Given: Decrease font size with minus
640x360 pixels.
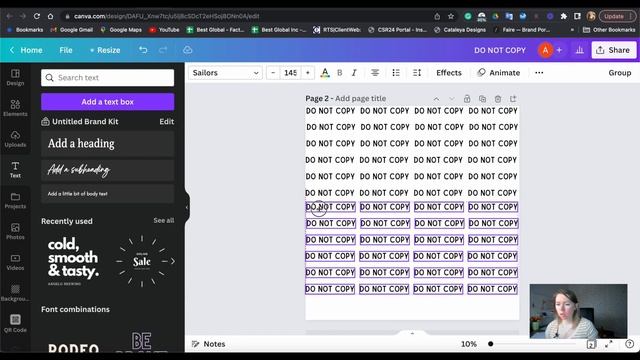Looking at the screenshot, I should 273,73.
